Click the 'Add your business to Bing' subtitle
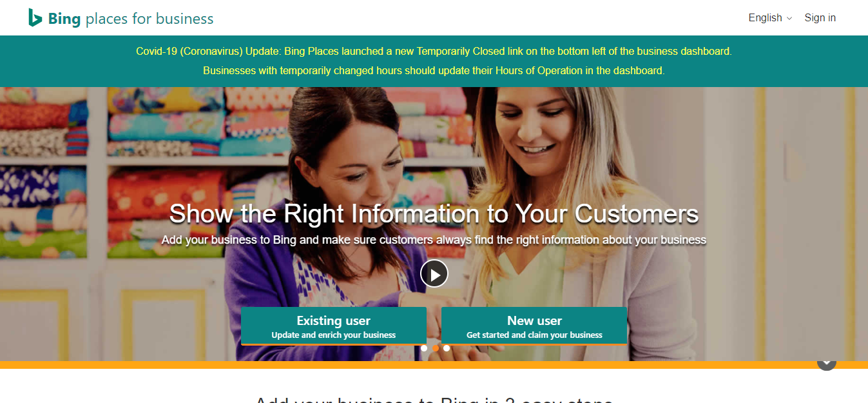 [x=434, y=240]
